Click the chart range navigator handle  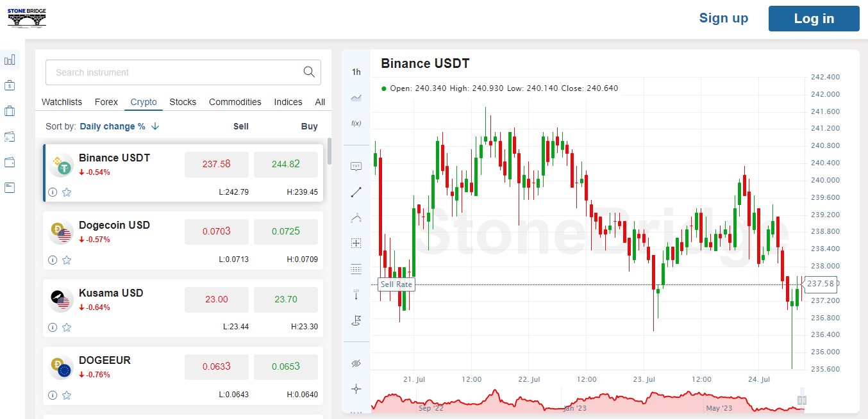click(x=801, y=400)
